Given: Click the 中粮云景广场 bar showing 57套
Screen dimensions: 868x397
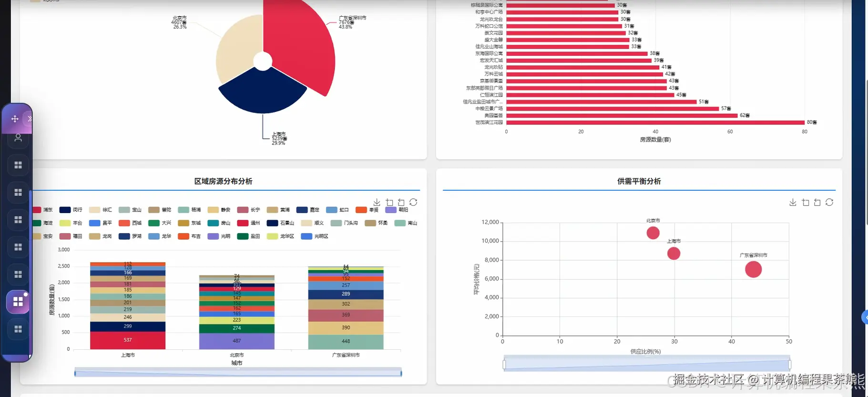Looking at the screenshot, I should tap(613, 109).
